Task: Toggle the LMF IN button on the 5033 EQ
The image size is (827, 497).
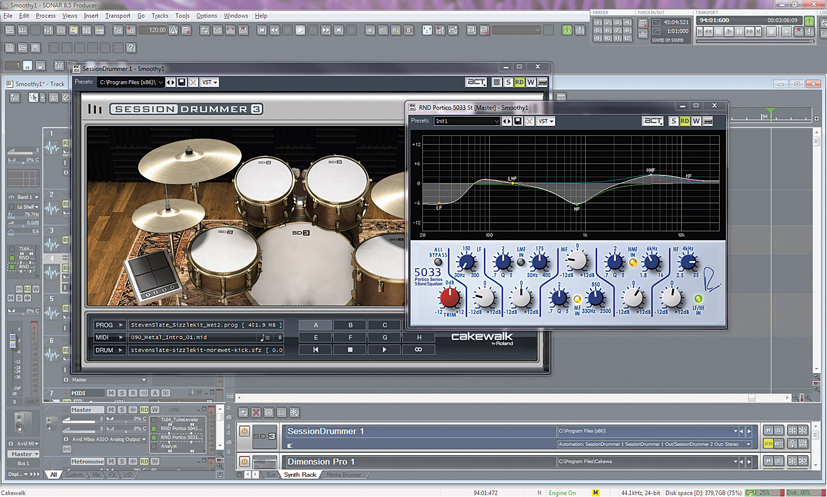Action: click(x=521, y=262)
